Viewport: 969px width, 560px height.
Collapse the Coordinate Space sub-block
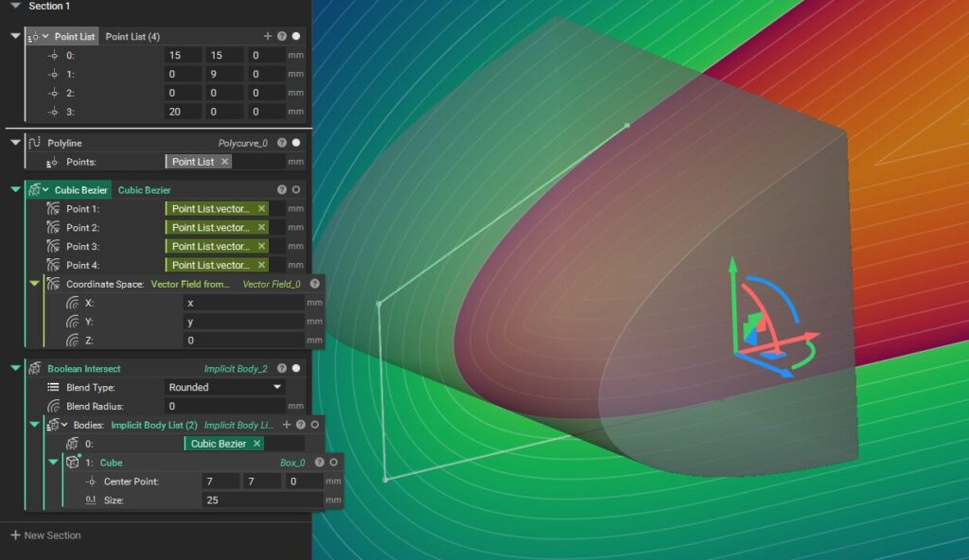point(35,284)
